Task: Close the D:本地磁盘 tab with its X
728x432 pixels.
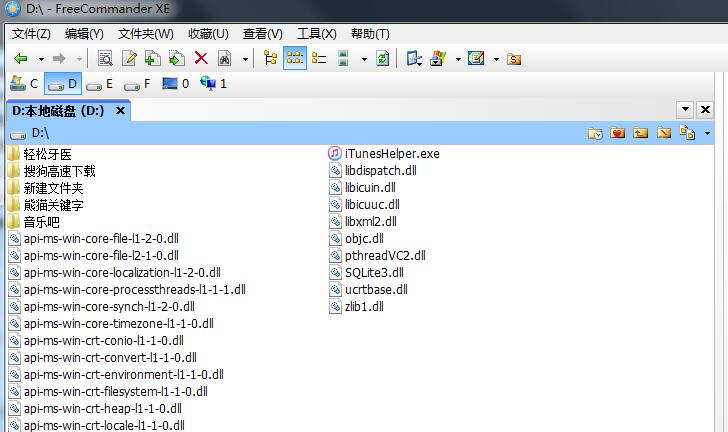Action: [120, 111]
